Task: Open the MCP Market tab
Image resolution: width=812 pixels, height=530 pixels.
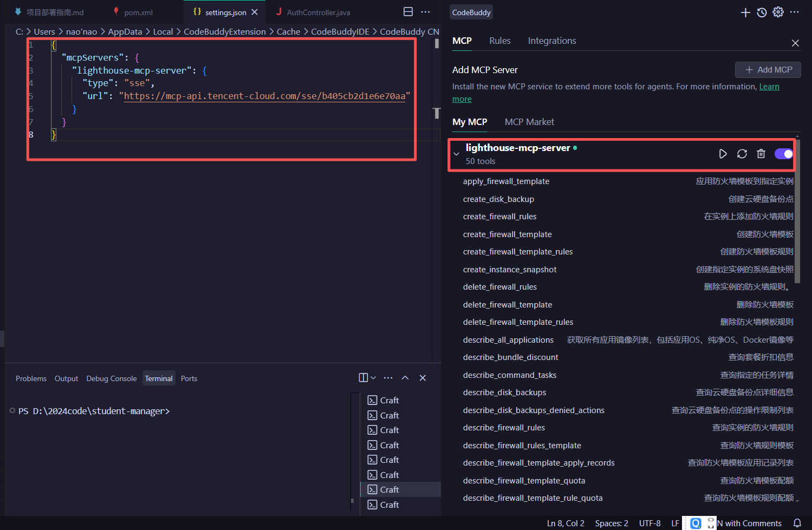Action: 529,122
